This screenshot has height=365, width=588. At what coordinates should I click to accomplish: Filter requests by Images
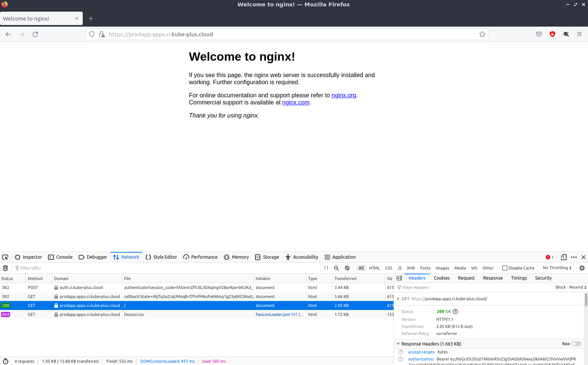(x=442, y=268)
